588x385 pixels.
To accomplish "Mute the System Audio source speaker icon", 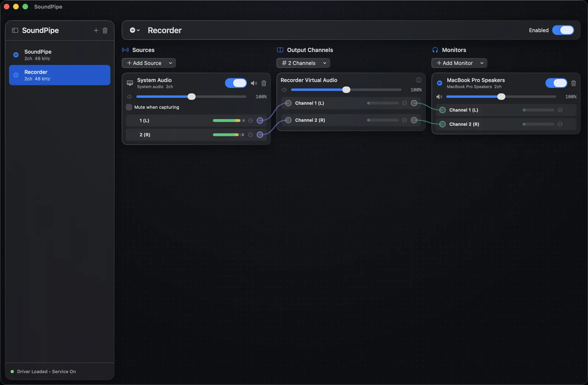I will (254, 83).
